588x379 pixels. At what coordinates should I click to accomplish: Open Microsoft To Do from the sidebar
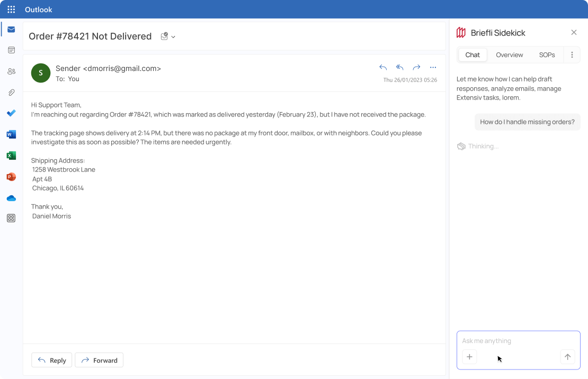click(11, 113)
